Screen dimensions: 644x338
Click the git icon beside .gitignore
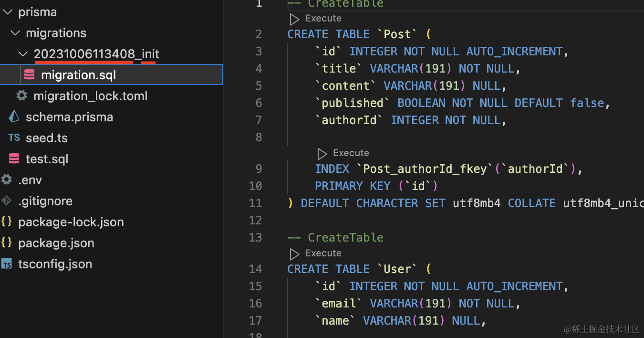(x=7, y=201)
